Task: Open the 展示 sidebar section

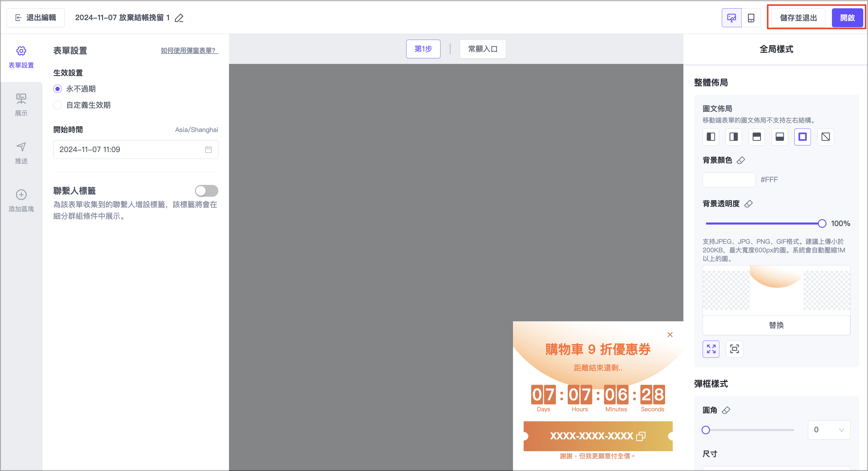Action: pyautogui.click(x=21, y=104)
